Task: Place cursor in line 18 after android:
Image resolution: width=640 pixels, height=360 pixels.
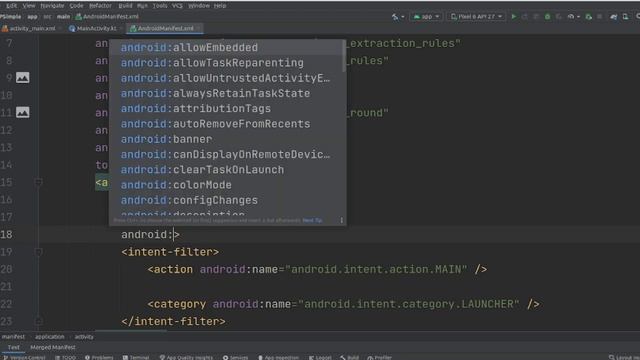Action: (173, 235)
